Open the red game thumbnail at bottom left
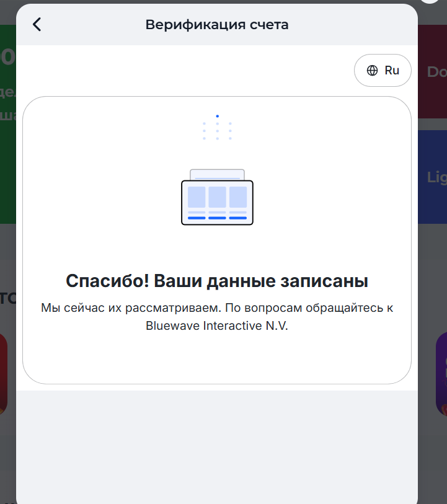447x504 pixels. (x=4, y=372)
